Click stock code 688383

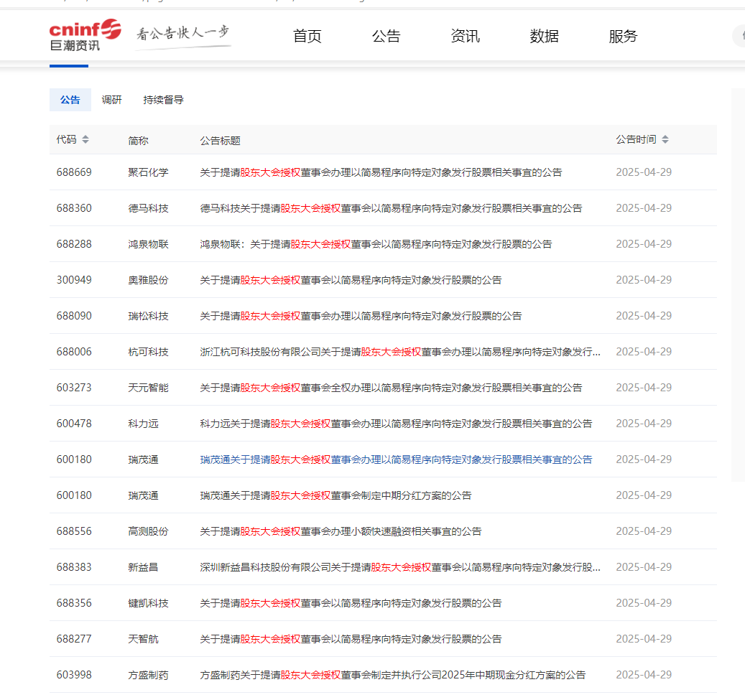coord(74,567)
